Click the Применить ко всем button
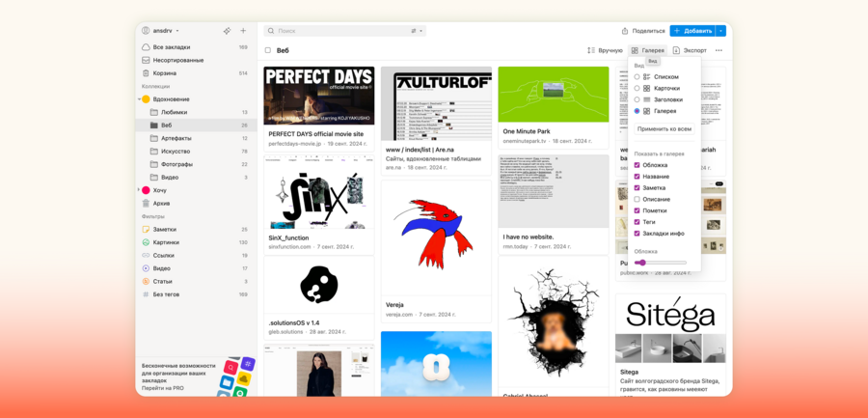 [665, 128]
